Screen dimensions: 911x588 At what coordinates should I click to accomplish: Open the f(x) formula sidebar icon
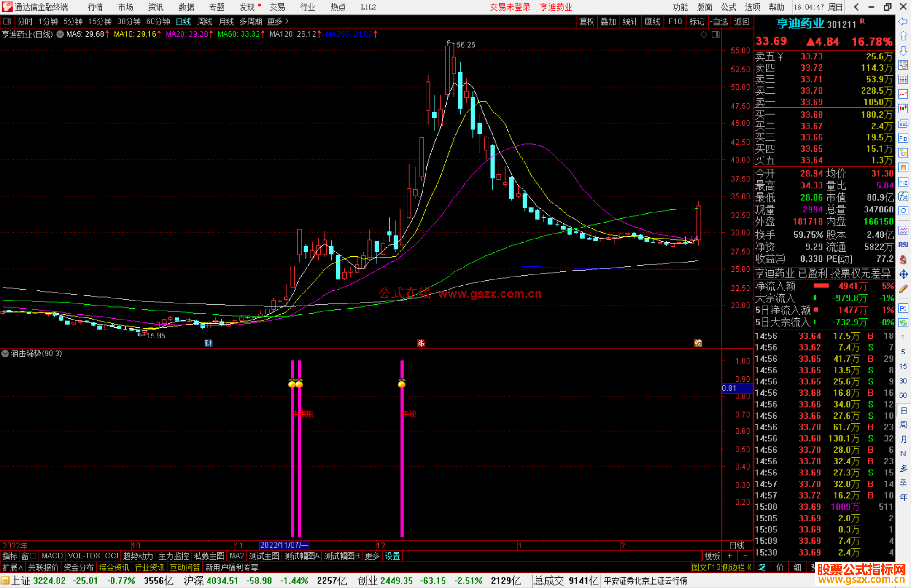[903, 196]
